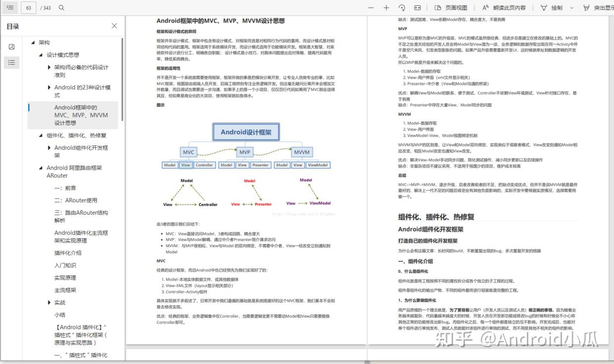The width and height of the screenshot is (614, 364).
Task: Collapse 组件化、插件化、热修复 outline node
Action: pyautogui.click(x=41, y=136)
